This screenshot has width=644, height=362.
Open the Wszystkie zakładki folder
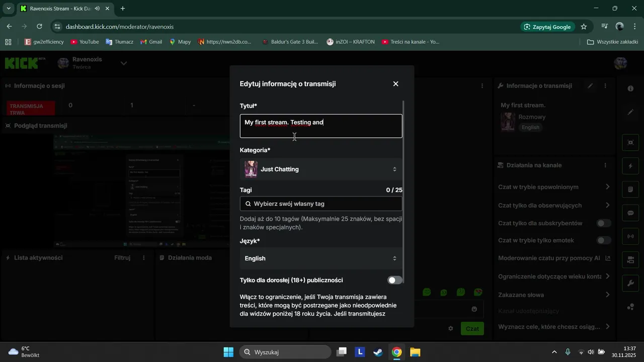pyautogui.click(x=612, y=42)
